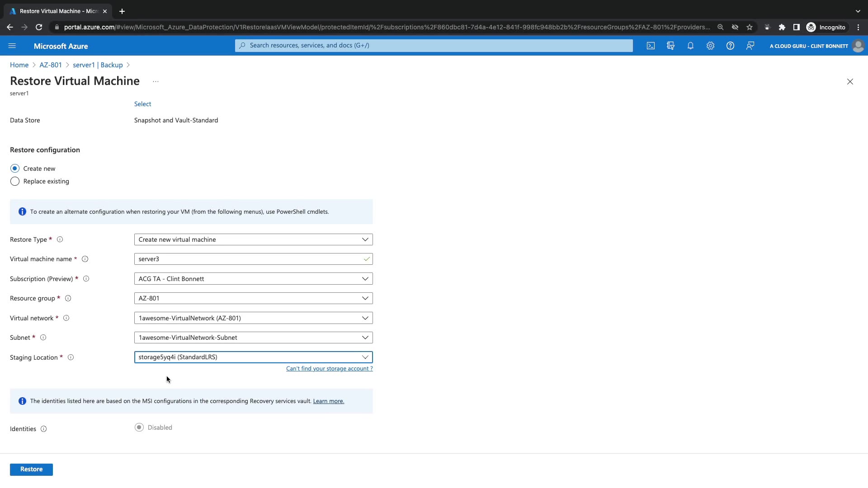The image size is (868, 488).
Task: Open Help and support icon
Action: [730, 46]
